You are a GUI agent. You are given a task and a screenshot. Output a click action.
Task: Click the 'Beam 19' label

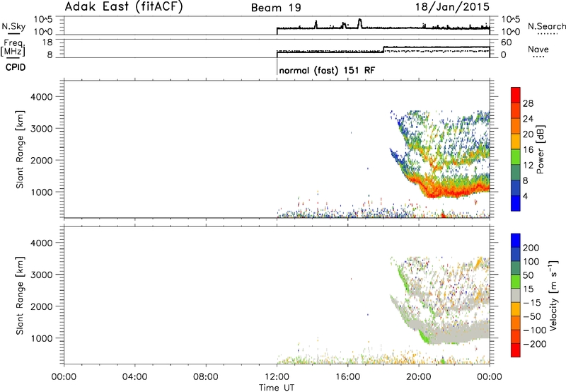pyautogui.click(x=276, y=8)
